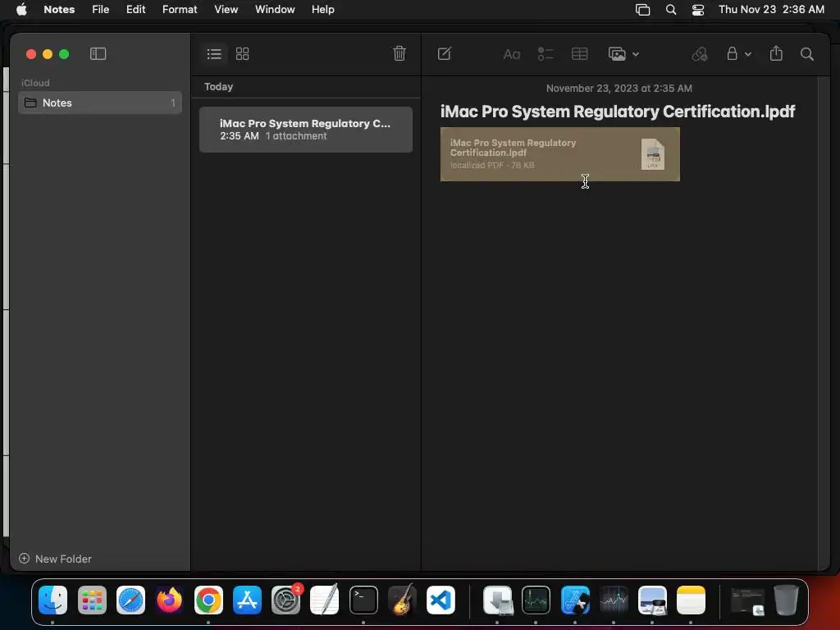Open App Store from the Dock
The width and height of the screenshot is (840, 630).
click(x=247, y=600)
